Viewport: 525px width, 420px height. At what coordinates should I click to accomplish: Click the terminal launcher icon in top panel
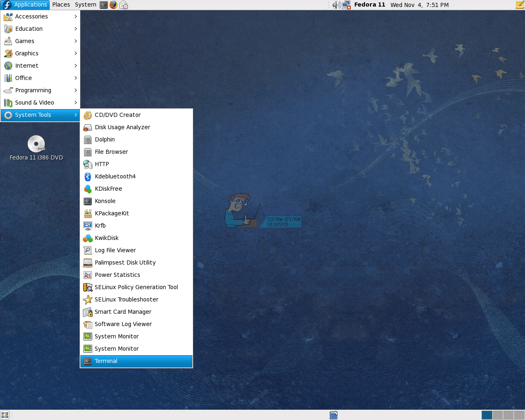point(104,5)
